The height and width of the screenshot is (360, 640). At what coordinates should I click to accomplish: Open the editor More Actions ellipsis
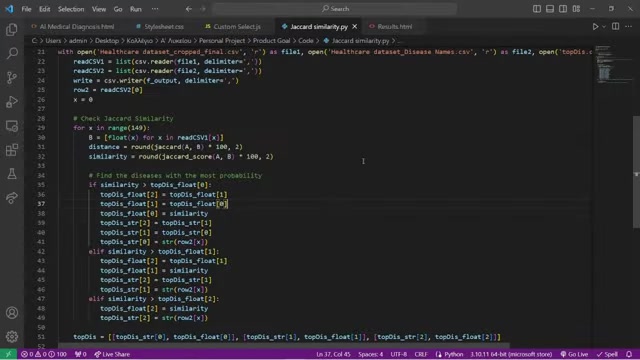click(629, 27)
